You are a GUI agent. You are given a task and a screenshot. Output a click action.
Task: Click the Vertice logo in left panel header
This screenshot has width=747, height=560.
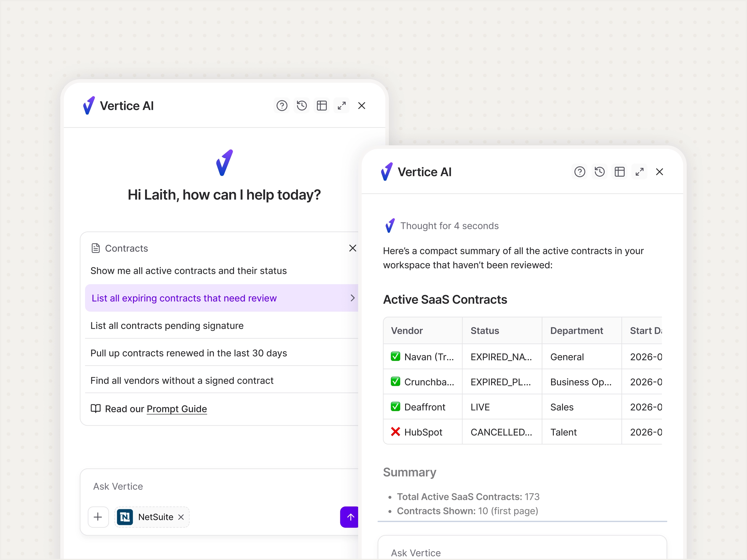tap(89, 105)
